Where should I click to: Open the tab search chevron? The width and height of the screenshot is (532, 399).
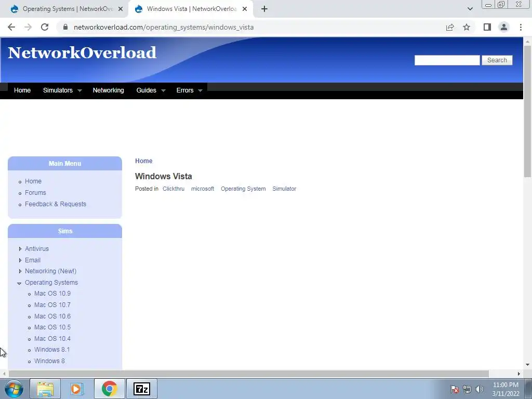pyautogui.click(x=470, y=9)
